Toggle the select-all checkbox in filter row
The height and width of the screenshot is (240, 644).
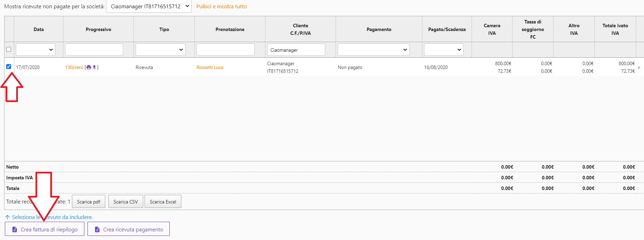pos(9,49)
